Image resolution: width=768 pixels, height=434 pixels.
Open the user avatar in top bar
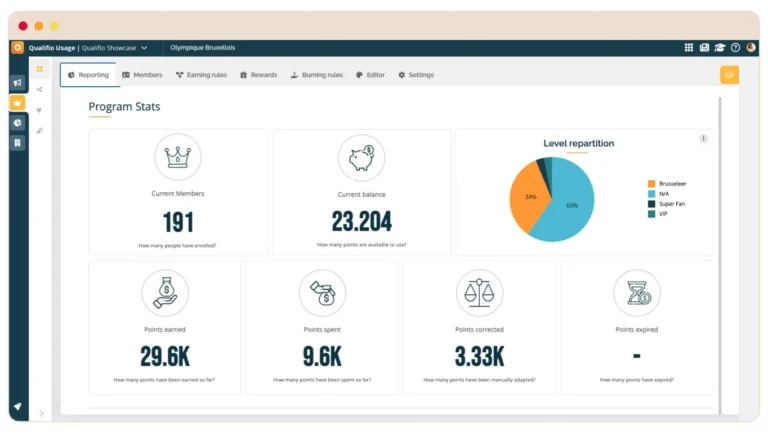point(751,48)
